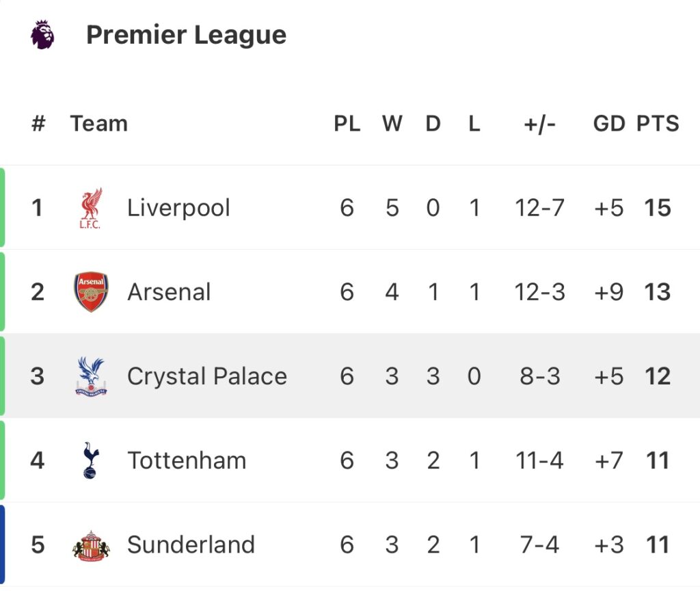700x591 pixels.
Task: Click the green indicator beside Liverpool
Action: [x=3, y=208]
